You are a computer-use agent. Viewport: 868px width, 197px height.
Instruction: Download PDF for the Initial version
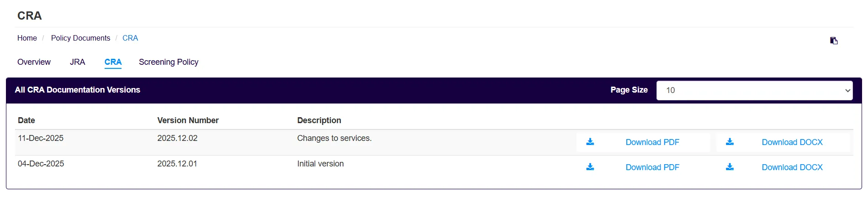point(652,167)
